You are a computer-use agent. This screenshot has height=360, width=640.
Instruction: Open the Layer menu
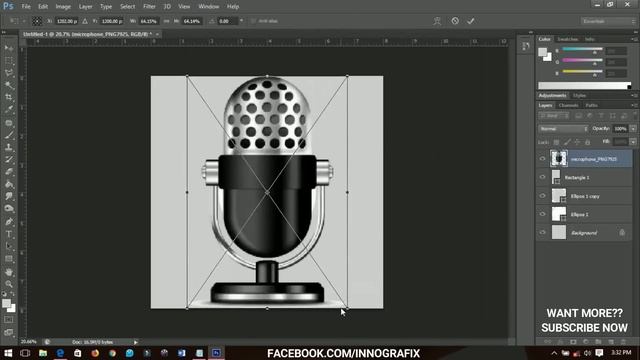point(85,7)
